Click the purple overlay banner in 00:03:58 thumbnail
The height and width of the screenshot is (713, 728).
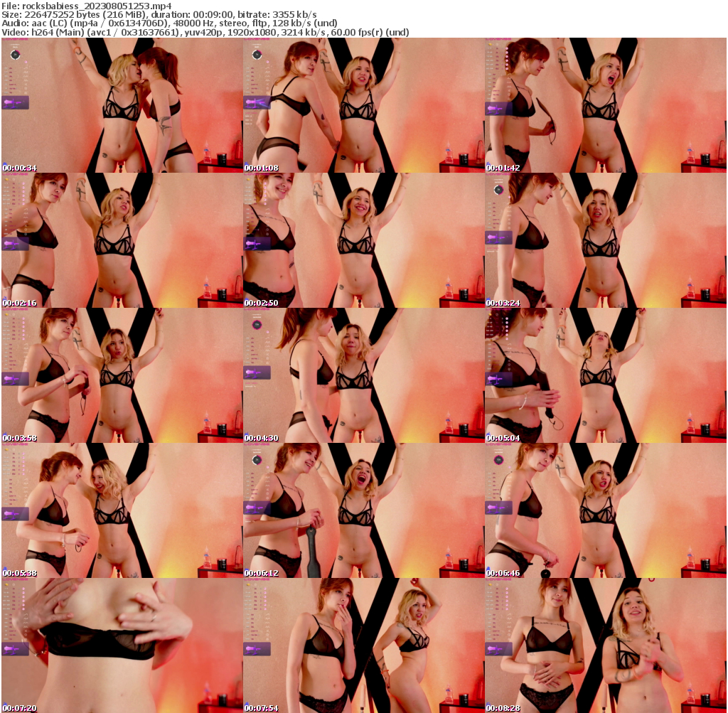[x=14, y=380]
